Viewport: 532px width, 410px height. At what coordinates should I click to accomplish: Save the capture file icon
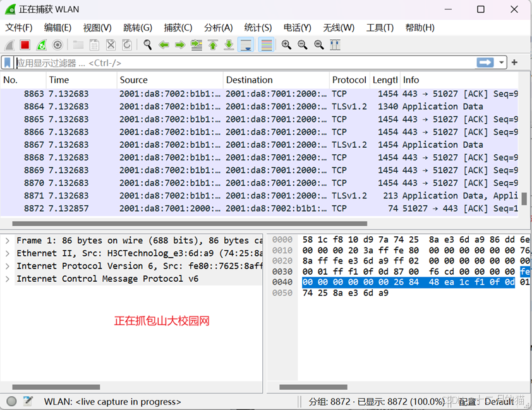(x=94, y=45)
